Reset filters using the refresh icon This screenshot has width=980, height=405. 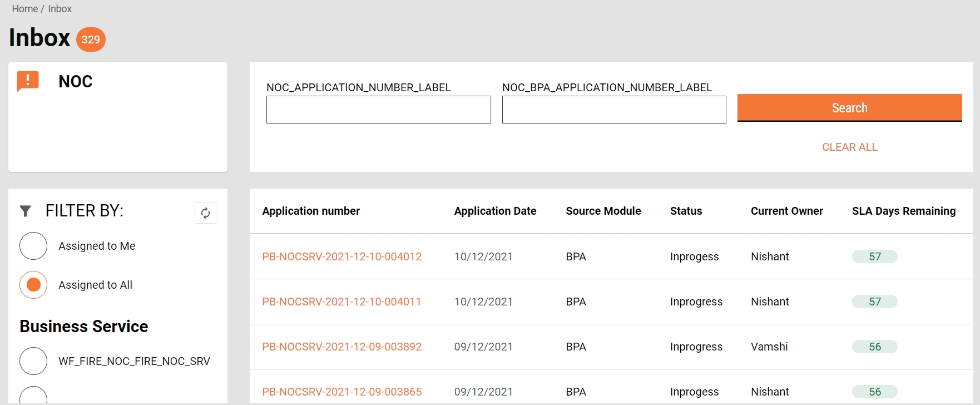point(205,213)
